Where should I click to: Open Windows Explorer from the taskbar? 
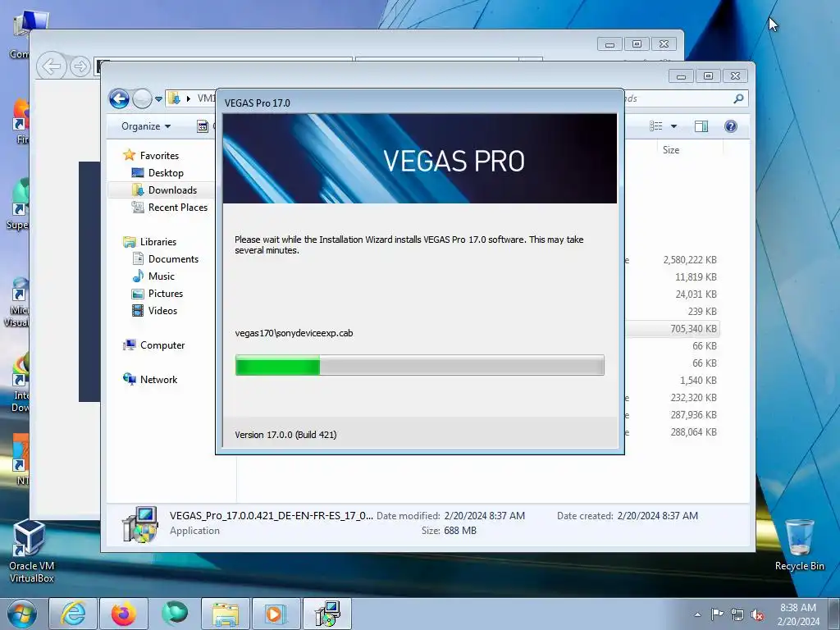[226, 614]
